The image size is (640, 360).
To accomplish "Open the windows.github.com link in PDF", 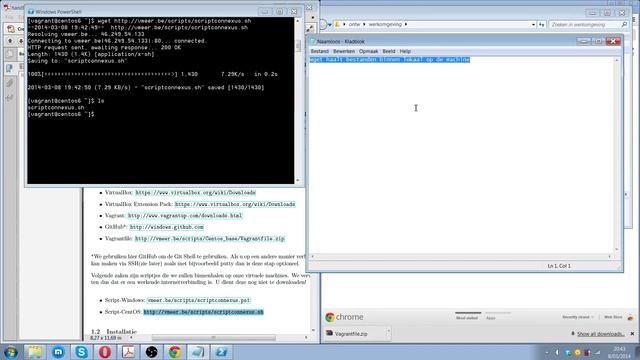I will point(167,227).
